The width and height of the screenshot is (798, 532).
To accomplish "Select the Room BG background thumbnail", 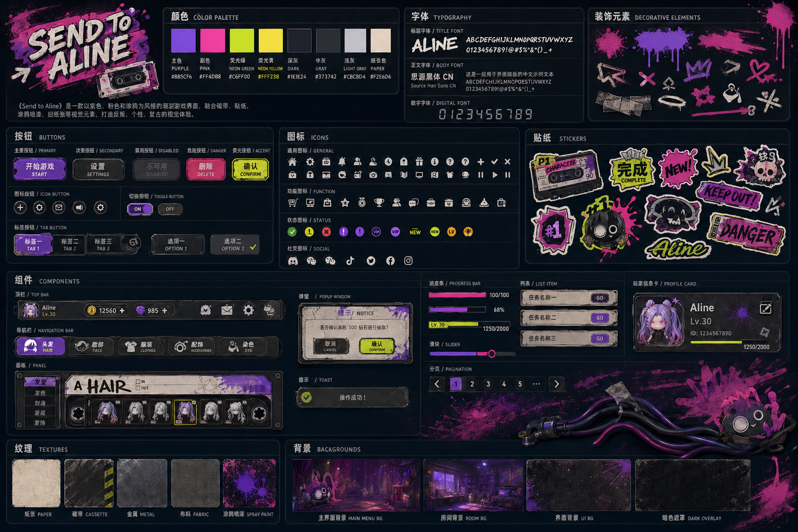I will click(x=473, y=485).
